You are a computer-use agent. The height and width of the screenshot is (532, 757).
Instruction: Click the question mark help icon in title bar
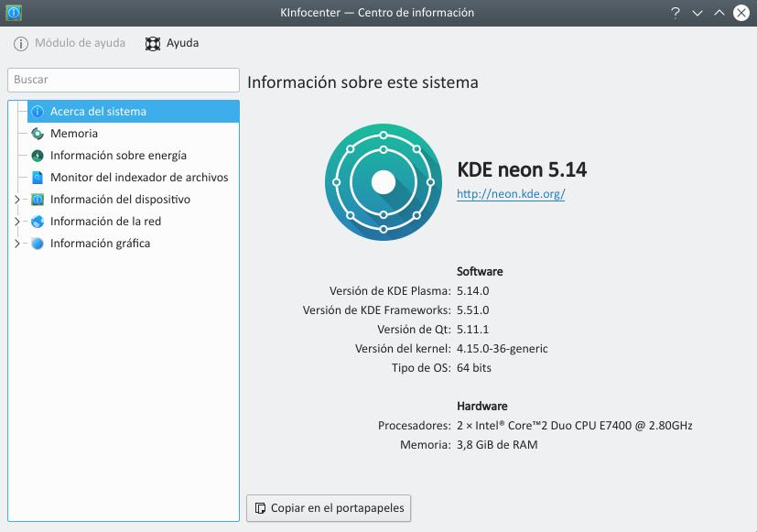click(676, 13)
